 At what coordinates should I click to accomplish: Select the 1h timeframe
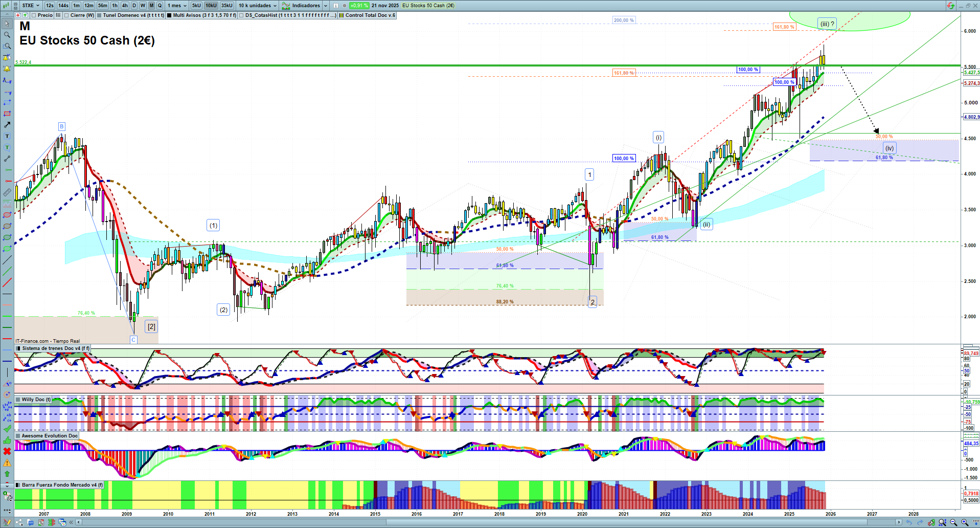point(115,6)
